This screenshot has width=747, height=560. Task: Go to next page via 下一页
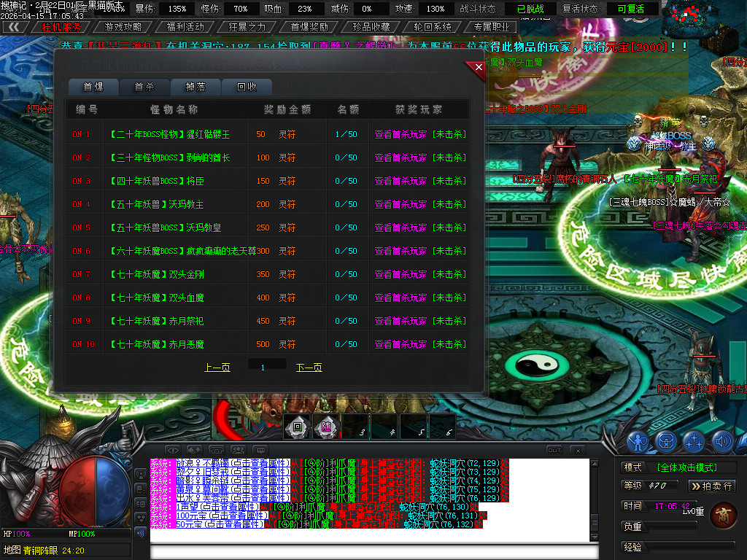[x=308, y=367]
